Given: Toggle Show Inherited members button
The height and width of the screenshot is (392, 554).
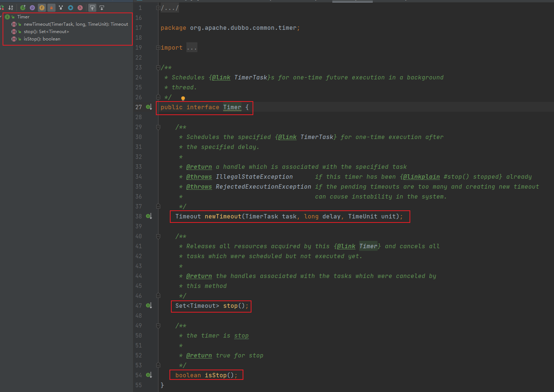Looking at the screenshot, I should 23,7.
